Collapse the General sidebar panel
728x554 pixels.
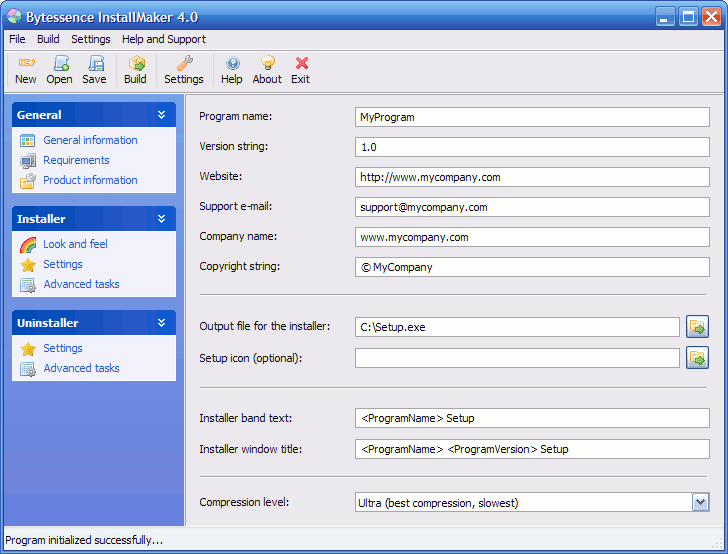point(161,115)
